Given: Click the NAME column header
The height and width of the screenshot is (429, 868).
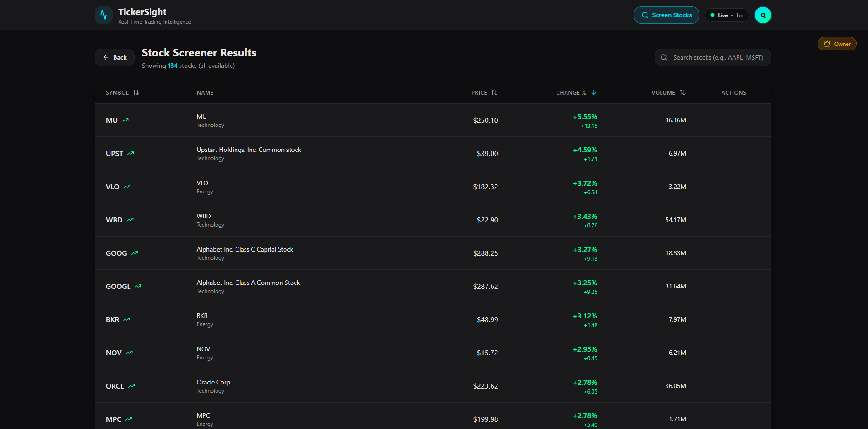Looking at the screenshot, I should (x=205, y=92).
